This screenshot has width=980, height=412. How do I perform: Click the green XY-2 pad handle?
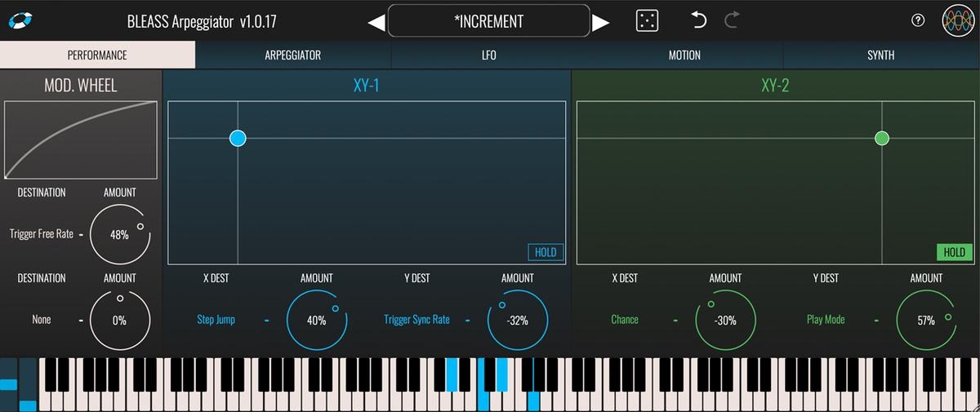tap(882, 139)
